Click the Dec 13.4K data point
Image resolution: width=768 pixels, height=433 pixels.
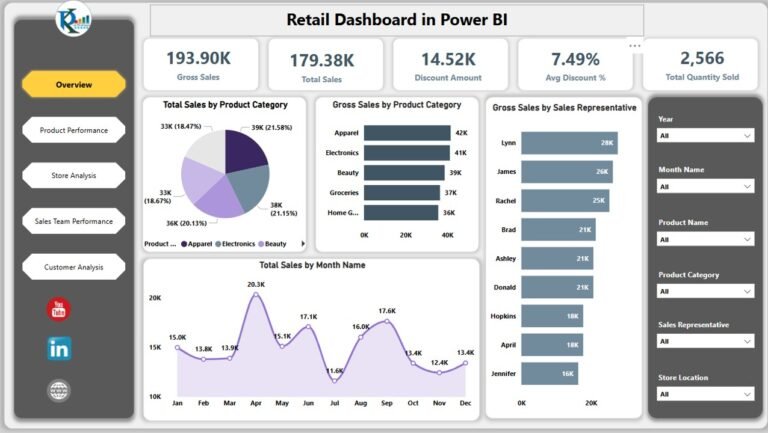point(465,363)
